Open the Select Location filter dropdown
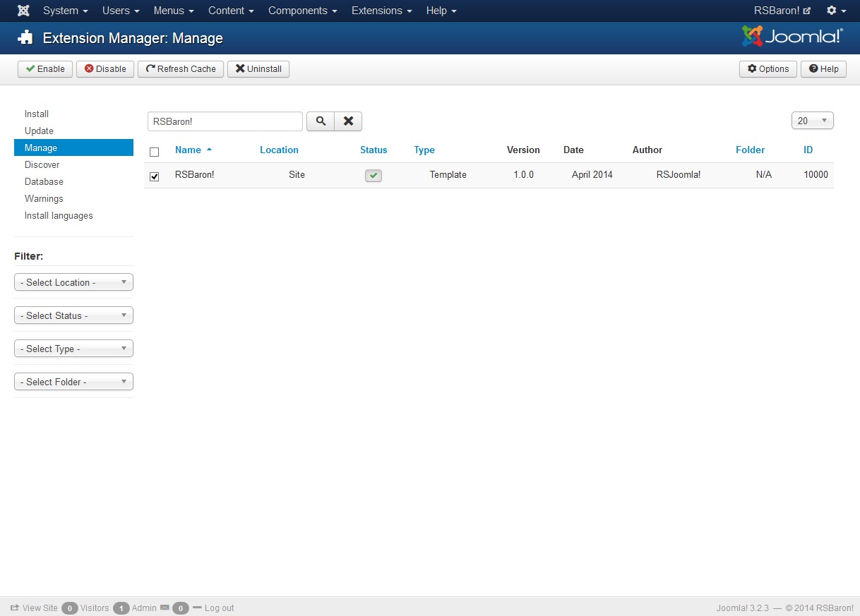Image resolution: width=860 pixels, height=616 pixels. tap(73, 282)
